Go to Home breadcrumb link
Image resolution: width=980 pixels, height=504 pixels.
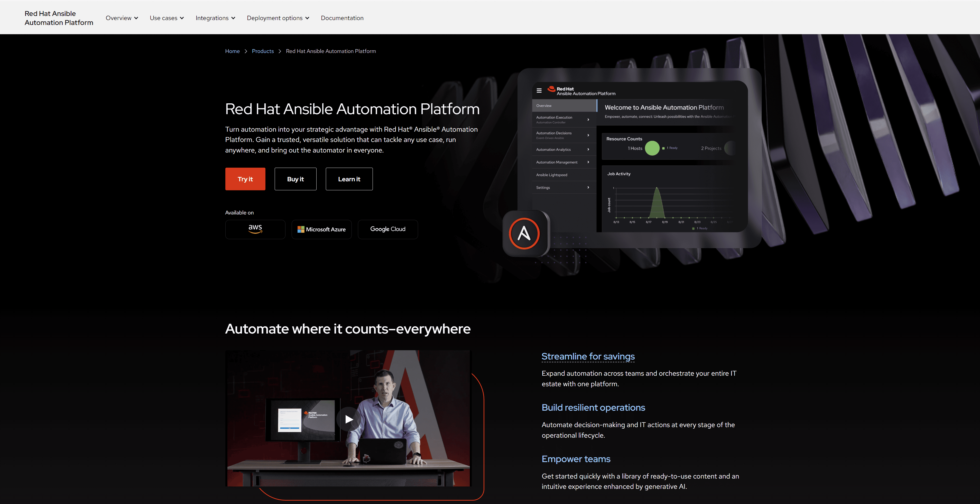(232, 51)
